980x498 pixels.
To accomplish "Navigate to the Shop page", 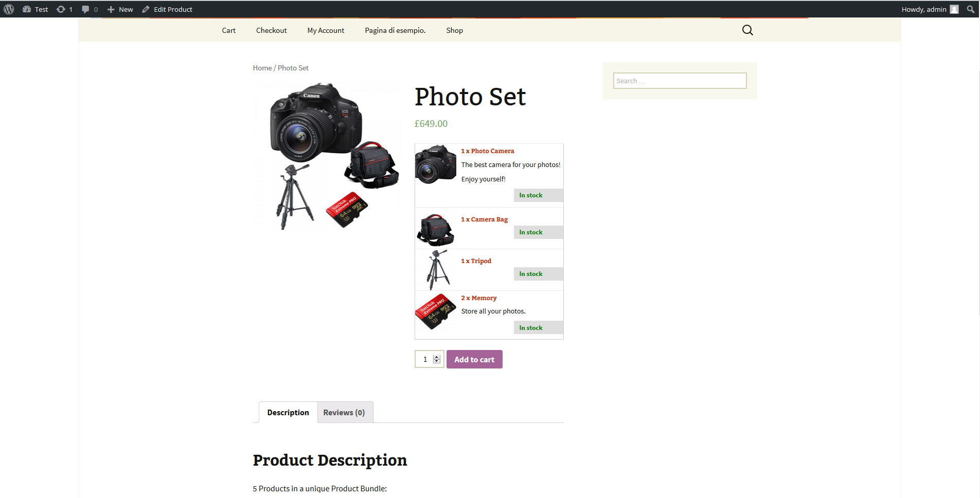I will tap(455, 30).
